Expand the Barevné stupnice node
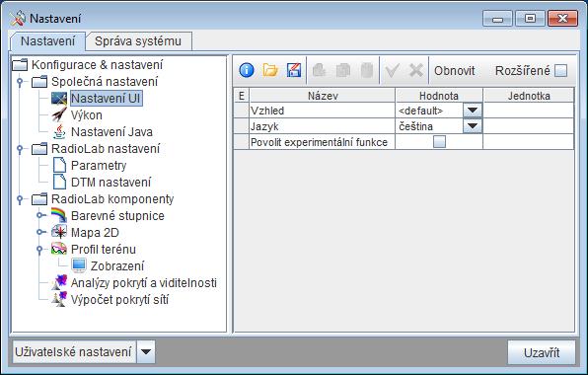This screenshot has width=588, height=375. pyautogui.click(x=40, y=215)
